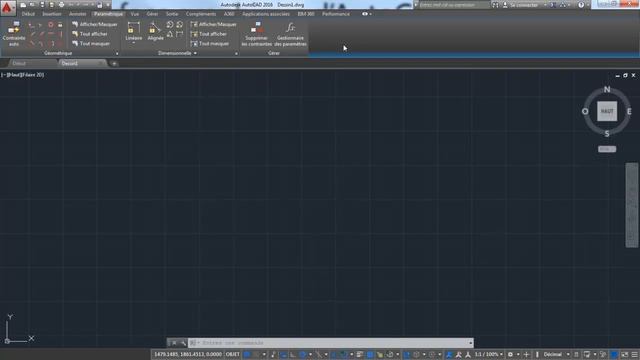
Task: Expand the Dimensionnelle panel arrow
Action: click(x=195, y=53)
